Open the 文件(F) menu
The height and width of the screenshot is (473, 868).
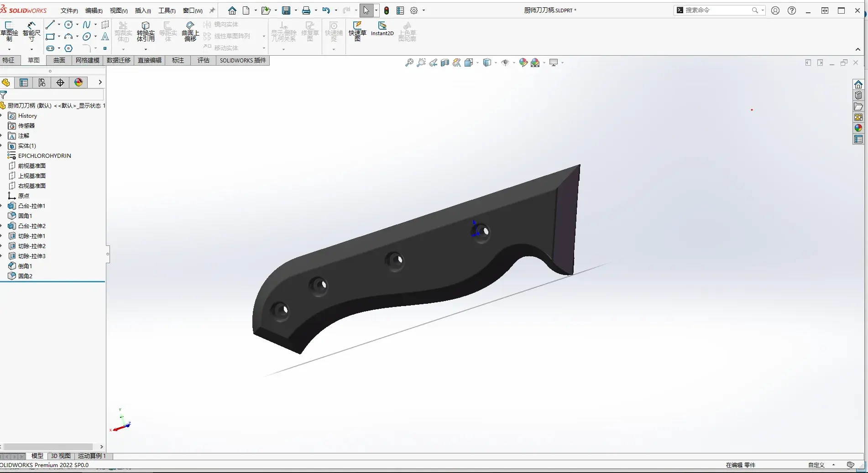pyautogui.click(x=69, y=10)
